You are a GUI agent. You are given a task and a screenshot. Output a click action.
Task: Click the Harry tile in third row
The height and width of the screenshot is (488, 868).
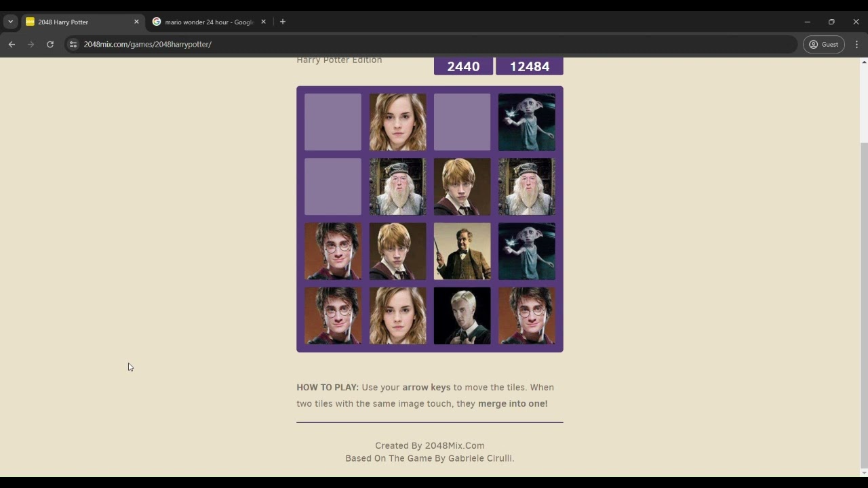pos(333,251)
